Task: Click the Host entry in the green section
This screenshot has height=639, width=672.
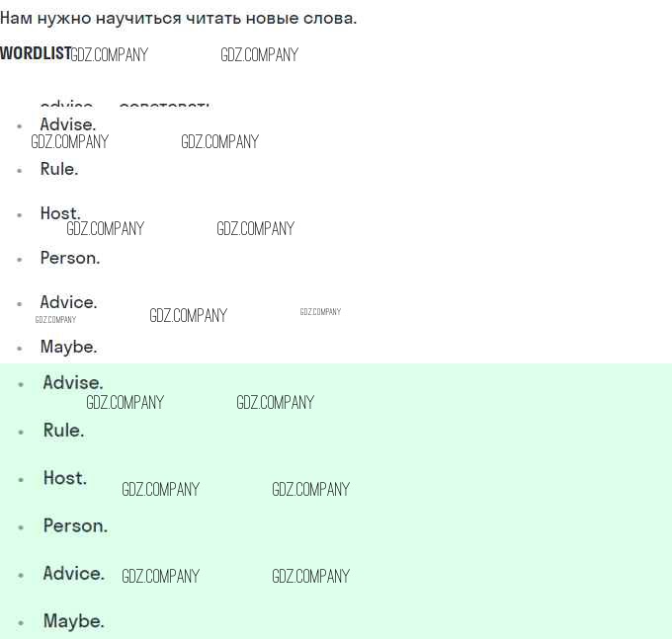Action: [x=64, y=478]
